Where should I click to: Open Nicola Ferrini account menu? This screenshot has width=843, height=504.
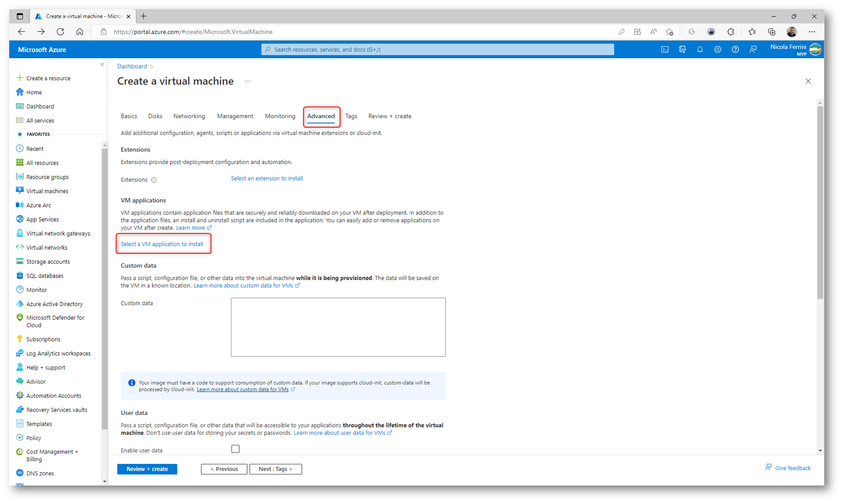pos(795,49)
